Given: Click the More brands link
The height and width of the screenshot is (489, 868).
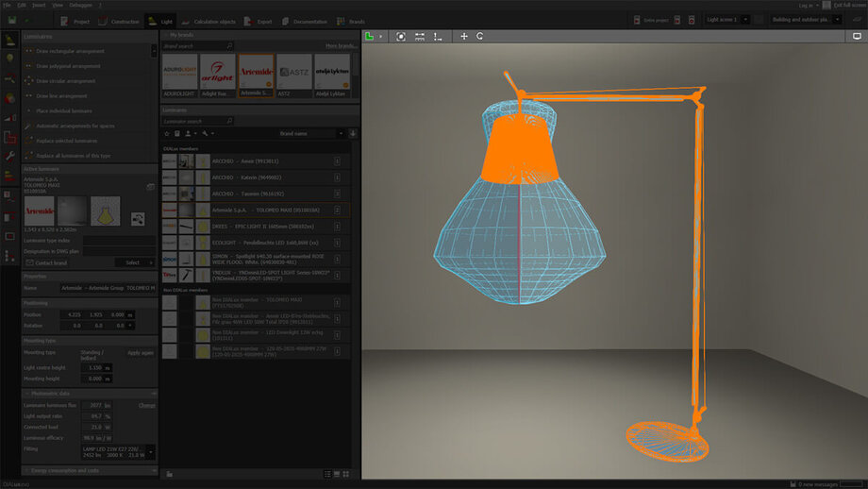Looking at the screenshot, I should coord(341,45).
